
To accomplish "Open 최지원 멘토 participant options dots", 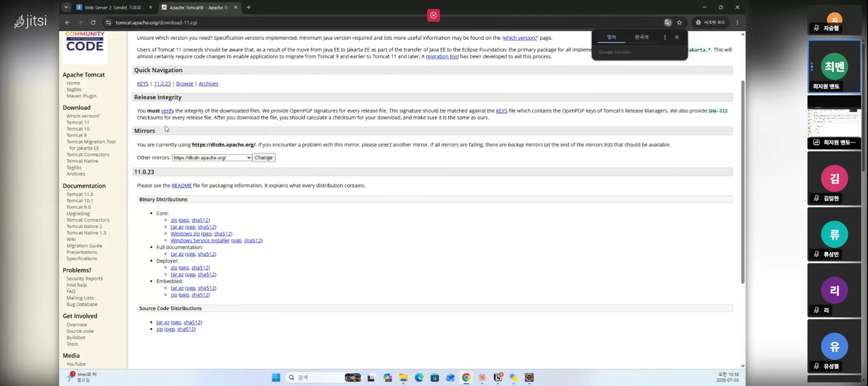I will [812, 67].
